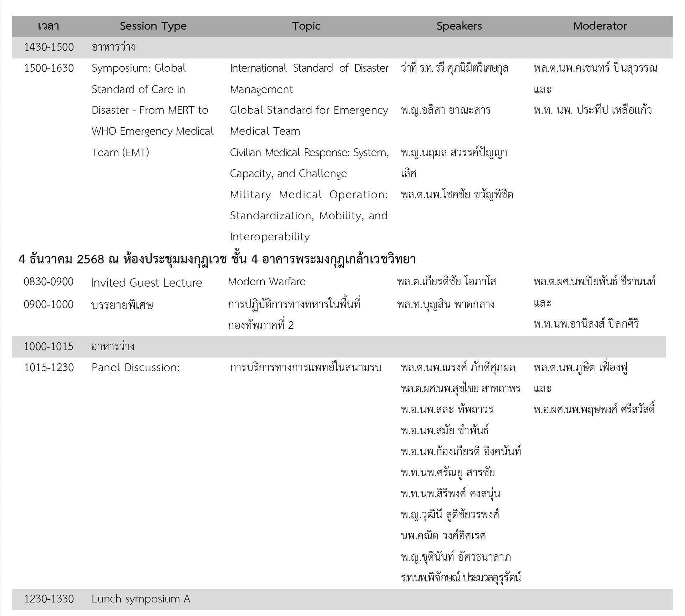Select the line "WHO Emergency Medical"

click(152, 131)
